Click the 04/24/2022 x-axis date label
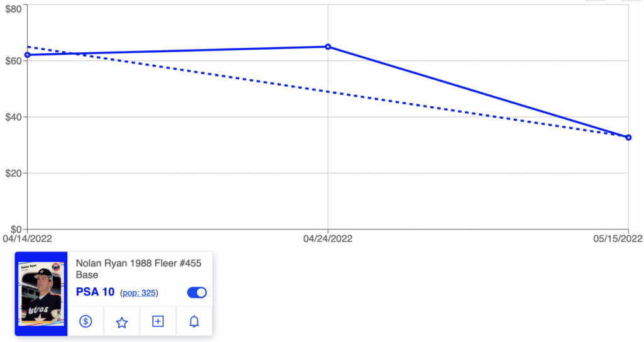The height and width of the screenshot is (342, 644). click(328, 238)
